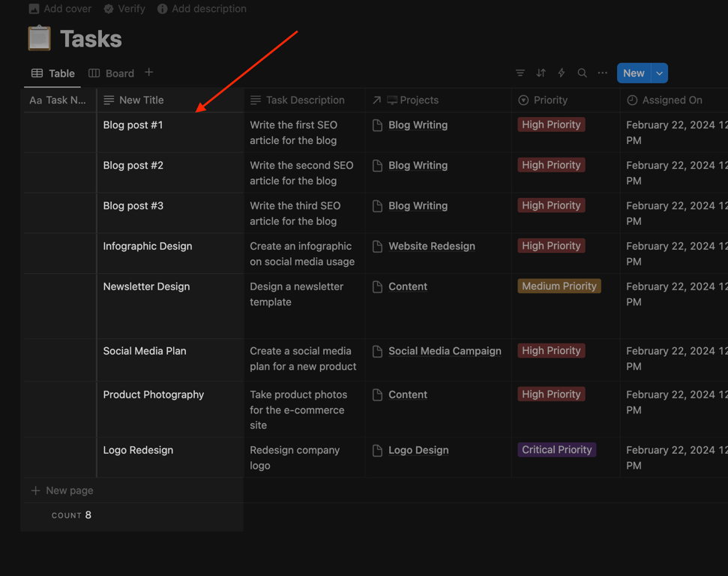Switch to the Board view tab

coord(112,73)
